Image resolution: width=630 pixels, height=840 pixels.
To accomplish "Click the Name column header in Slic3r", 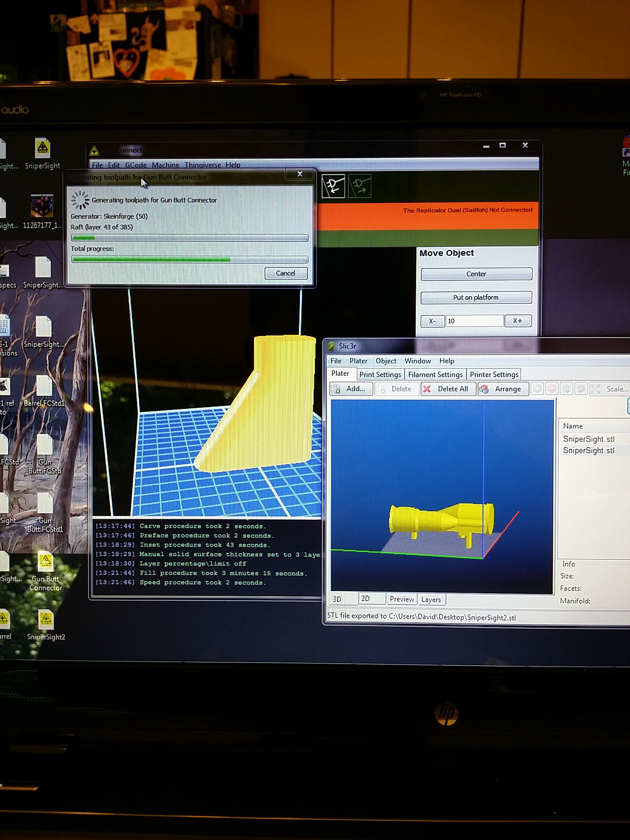I will click(573, 426).
